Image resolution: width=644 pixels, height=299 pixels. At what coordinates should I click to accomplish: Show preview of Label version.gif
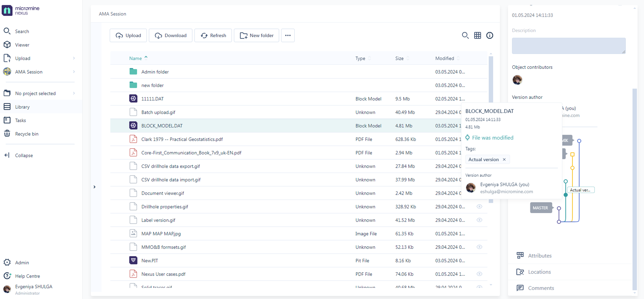point(480,220)
